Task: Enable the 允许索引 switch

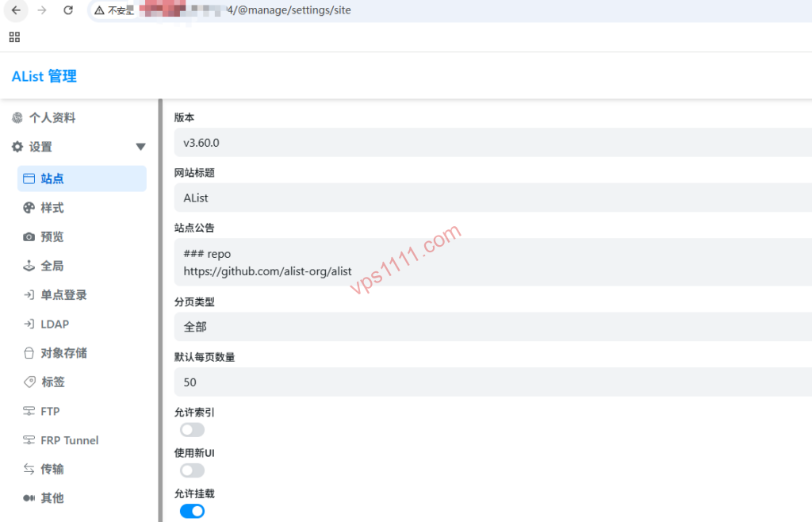Action: click(192, 430)
